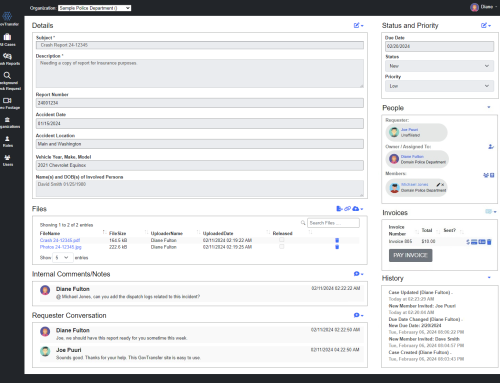The image size is (500, 383).
Task: Open Crash Reports in the sidebar
Action: [x=8, y=59]
